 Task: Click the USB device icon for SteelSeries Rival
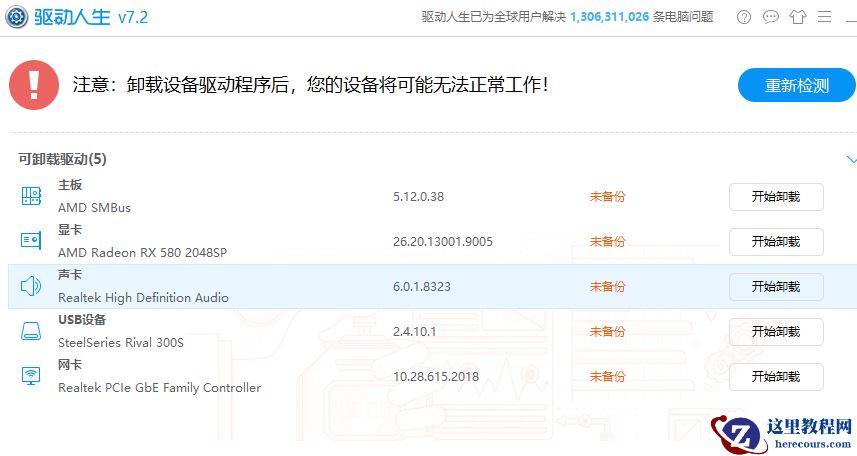pos(31,331)
